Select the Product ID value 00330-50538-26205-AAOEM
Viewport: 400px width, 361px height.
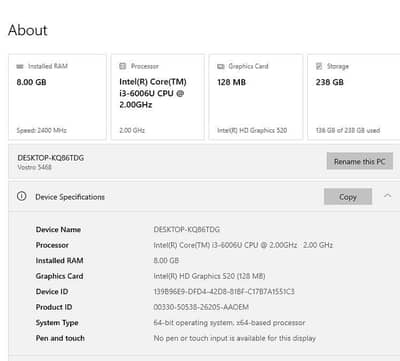tap(201, 307)
